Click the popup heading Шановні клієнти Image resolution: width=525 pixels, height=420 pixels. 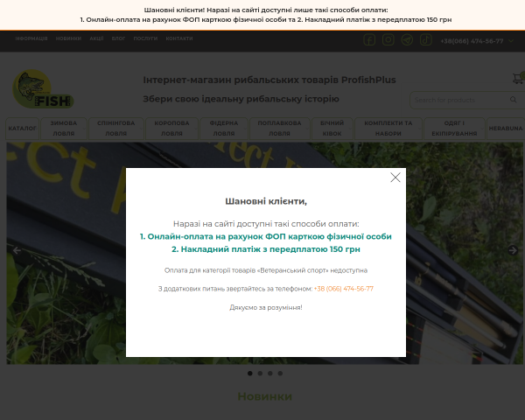click(266, 201)
